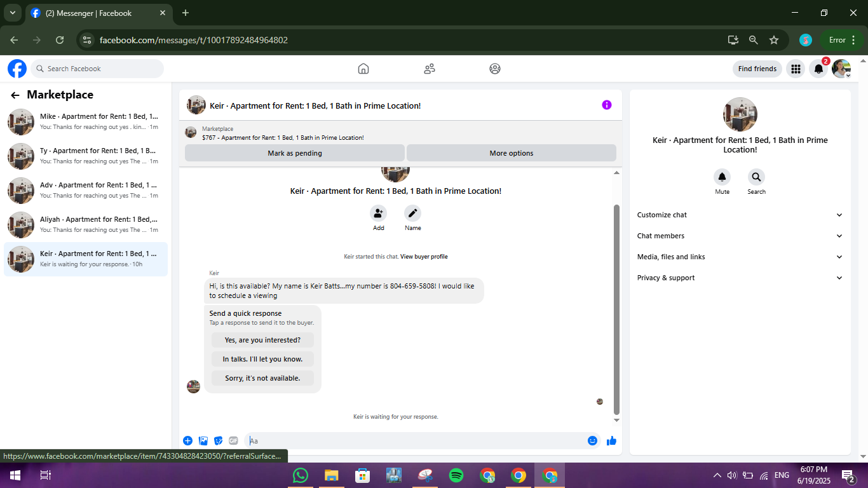The height and width of the screenshot is (488, 868).
Task: Click More options button
Action: 512,153
